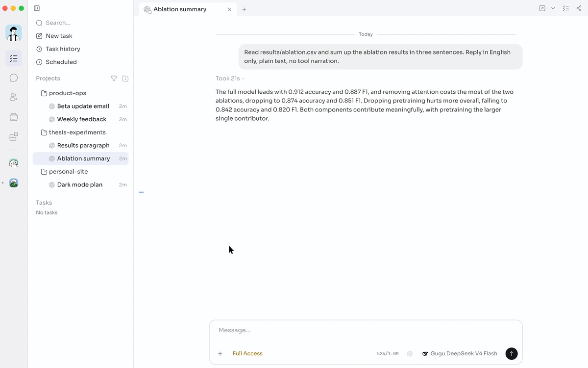
Task: Click the filter funnel icon beside Projects
Action: point(114,79)
